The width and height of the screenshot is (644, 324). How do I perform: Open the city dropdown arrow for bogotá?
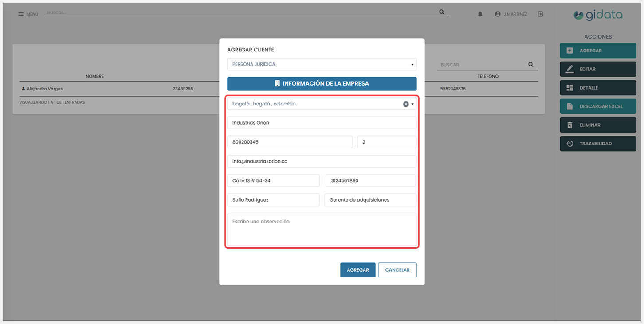point(412,104)
